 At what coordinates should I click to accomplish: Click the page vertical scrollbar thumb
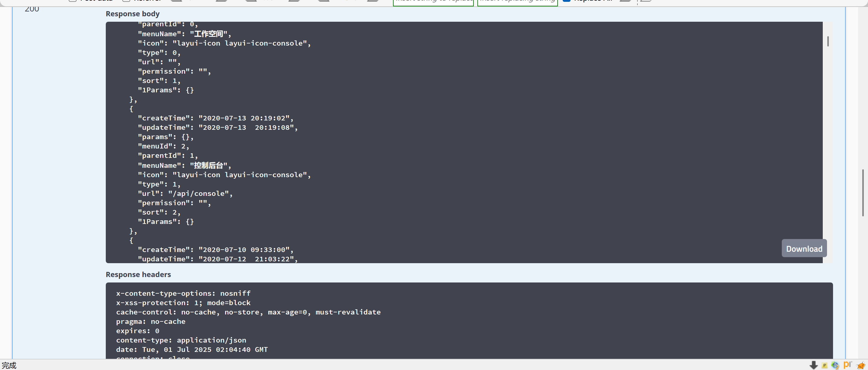coord(863,193)
